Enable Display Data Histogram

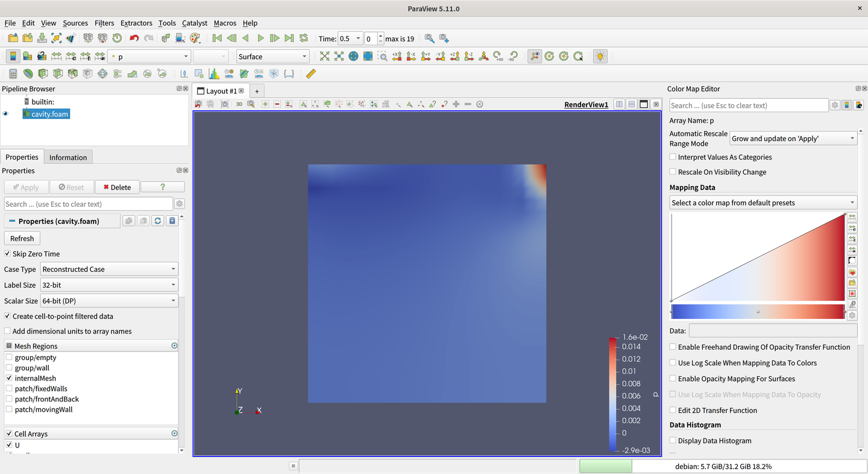click(x=673, y=440)
